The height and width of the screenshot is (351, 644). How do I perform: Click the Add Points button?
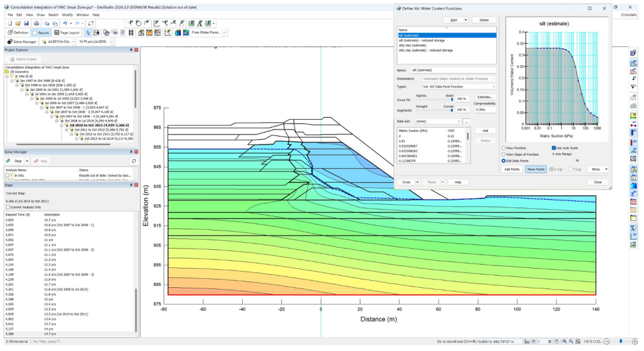point(512,169)
